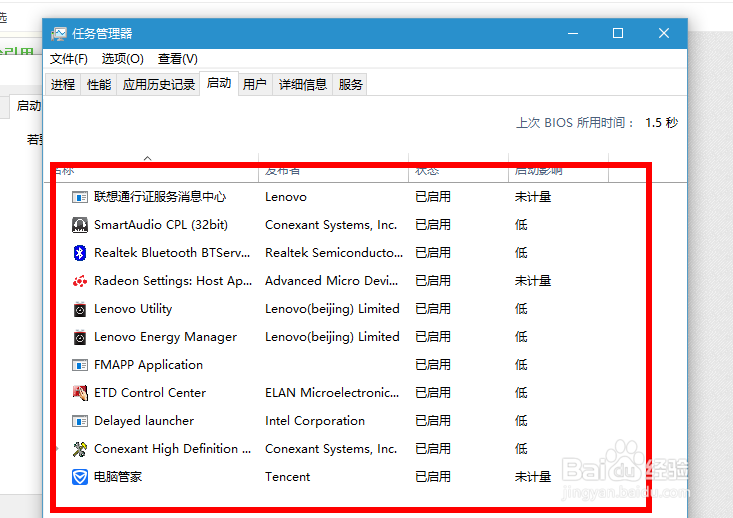The image size is (733, 518).
Task: Close the Task Manager window
Action: click(664, 34)
